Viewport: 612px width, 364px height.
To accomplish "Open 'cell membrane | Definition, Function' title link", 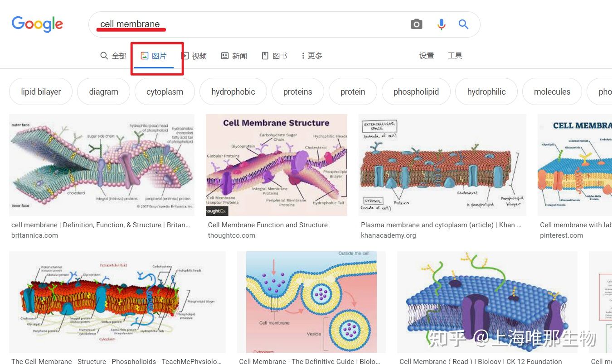I will click(101, 225).
